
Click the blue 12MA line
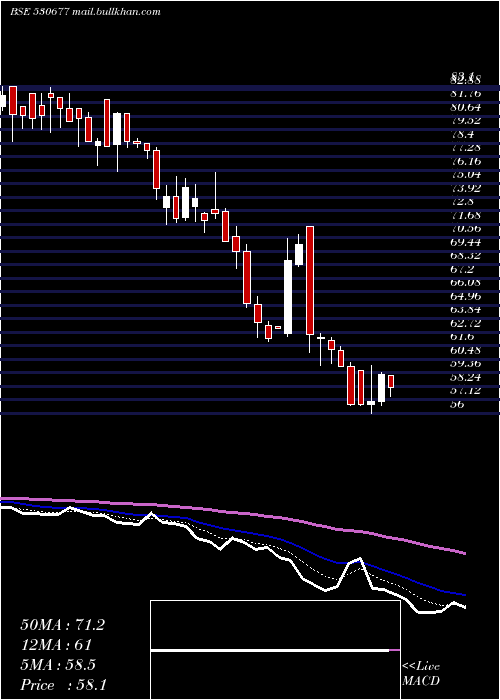click(233, 531)
